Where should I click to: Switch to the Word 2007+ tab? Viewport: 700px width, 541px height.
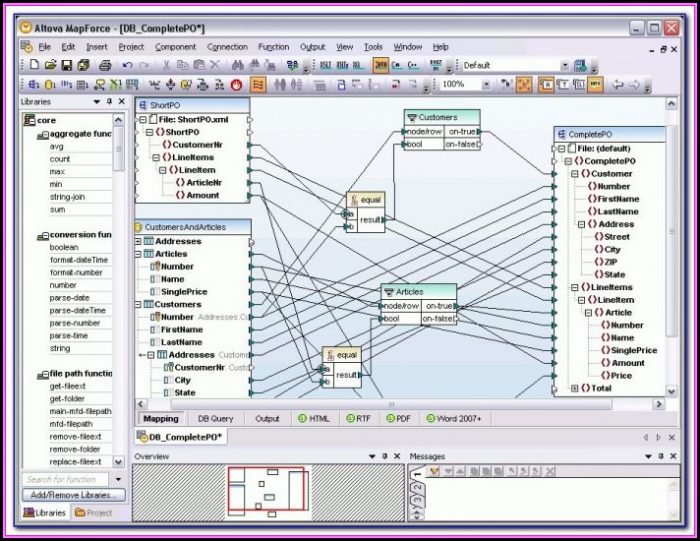[x=454, y=419]
